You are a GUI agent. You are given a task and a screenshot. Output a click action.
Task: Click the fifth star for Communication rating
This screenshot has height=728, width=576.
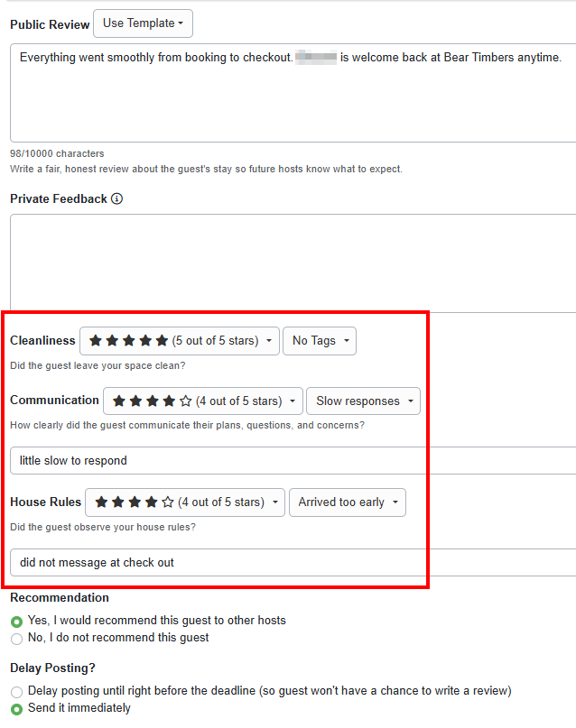coord(186,400)
